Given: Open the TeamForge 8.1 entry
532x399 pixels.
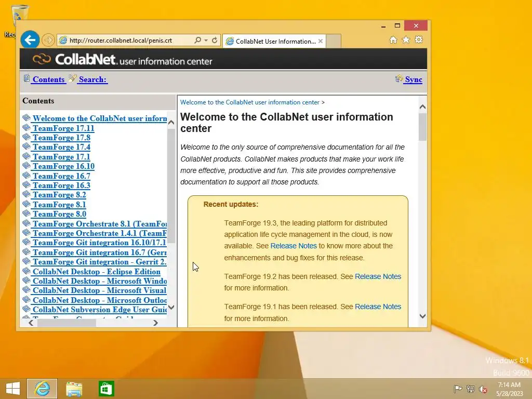Looking at the screenshot, I should click(59, 205).
